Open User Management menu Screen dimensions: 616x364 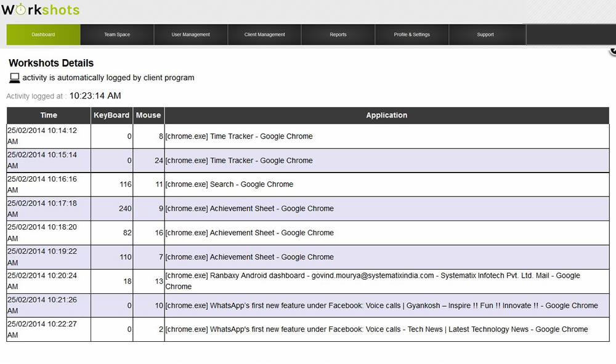tap(190, 34)
